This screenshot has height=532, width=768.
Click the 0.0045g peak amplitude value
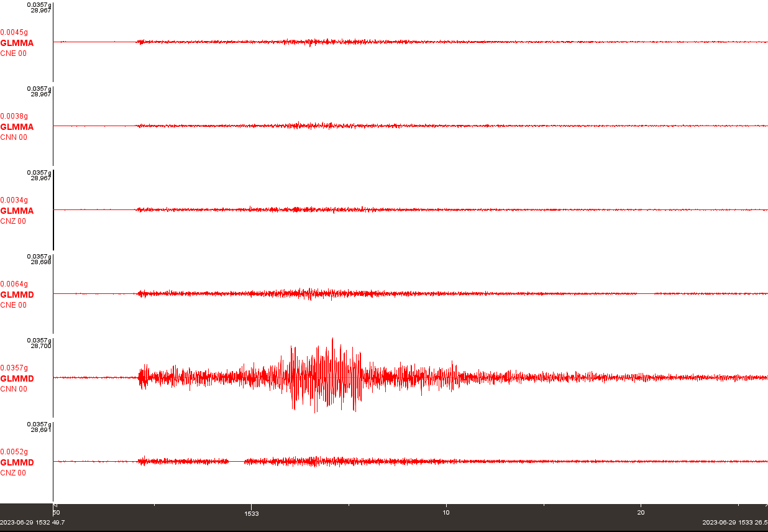[x=14, y=32]
